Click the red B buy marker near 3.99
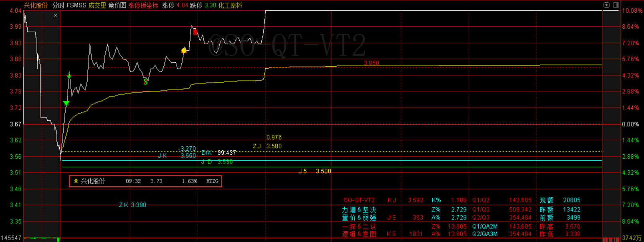The height and width of the screenshot is (242, 644). coord(195,32)
